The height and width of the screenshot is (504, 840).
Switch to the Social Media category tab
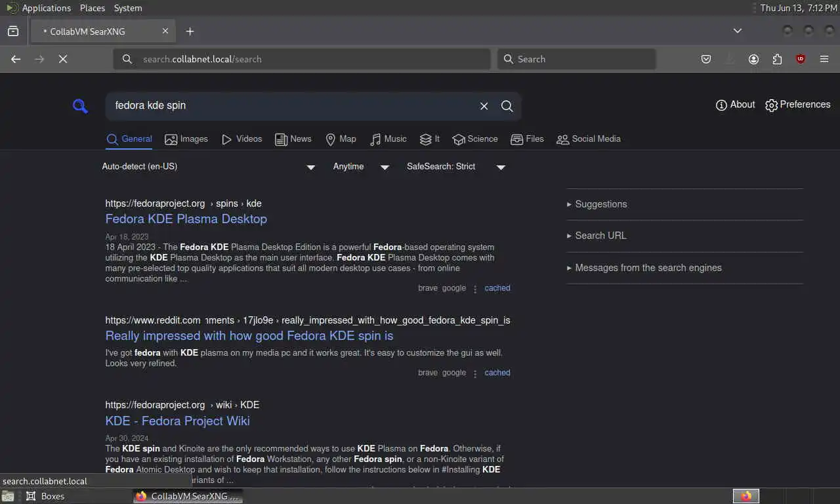point(588,139)
